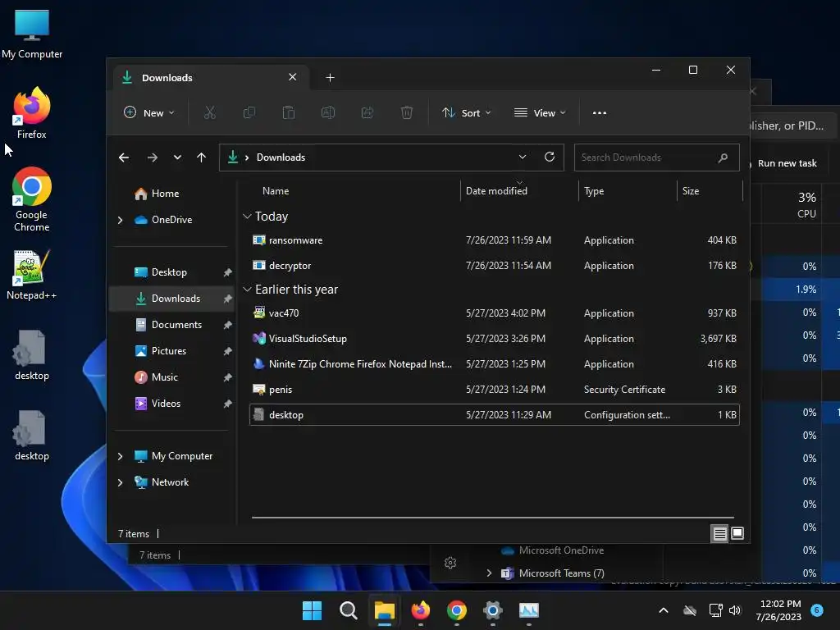The height and width of the screenshot is (630, 840).
Task: Select the decryptor application icon
Action: [258, 265]
